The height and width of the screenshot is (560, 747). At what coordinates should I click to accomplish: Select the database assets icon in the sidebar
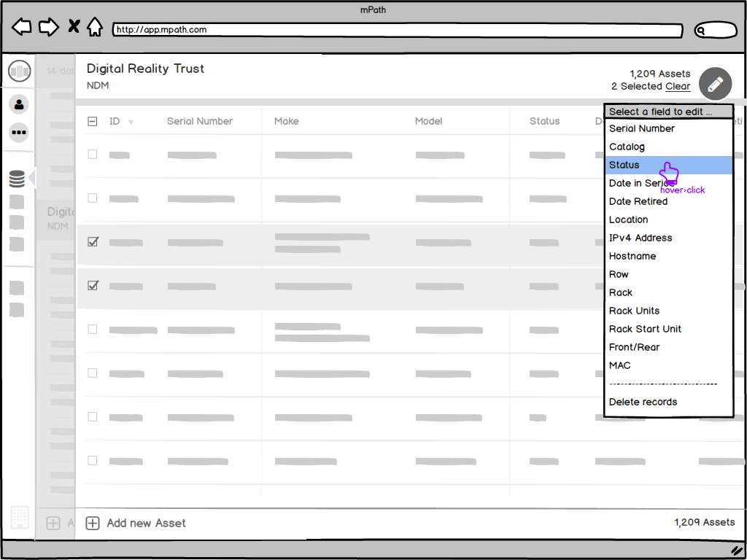pyautogui.click(x=18, y=178)
